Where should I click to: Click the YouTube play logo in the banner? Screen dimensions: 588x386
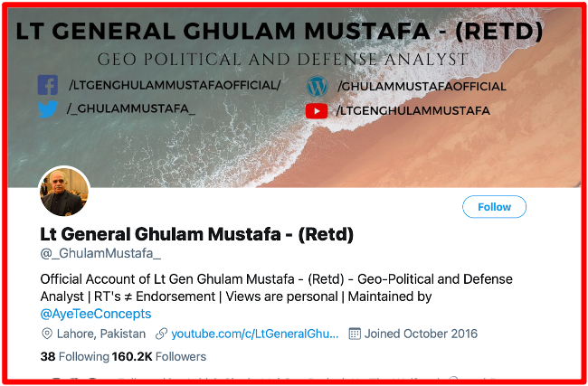(x=317, y=111)
